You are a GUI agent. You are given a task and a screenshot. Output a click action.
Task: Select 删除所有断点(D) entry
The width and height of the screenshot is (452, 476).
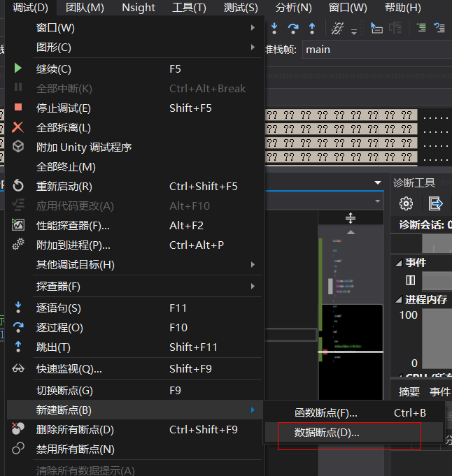pyautogui.click(x=134, y=430)
